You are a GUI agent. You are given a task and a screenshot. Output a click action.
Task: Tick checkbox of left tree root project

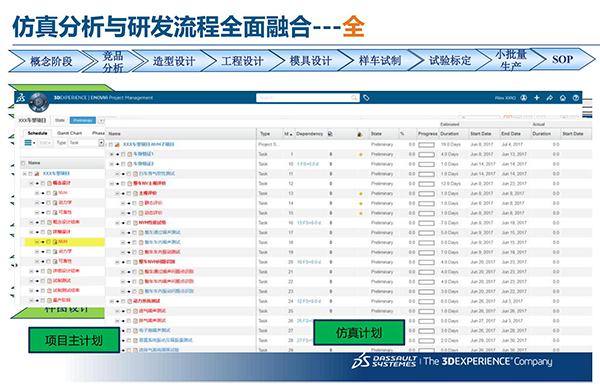point(30,174)
